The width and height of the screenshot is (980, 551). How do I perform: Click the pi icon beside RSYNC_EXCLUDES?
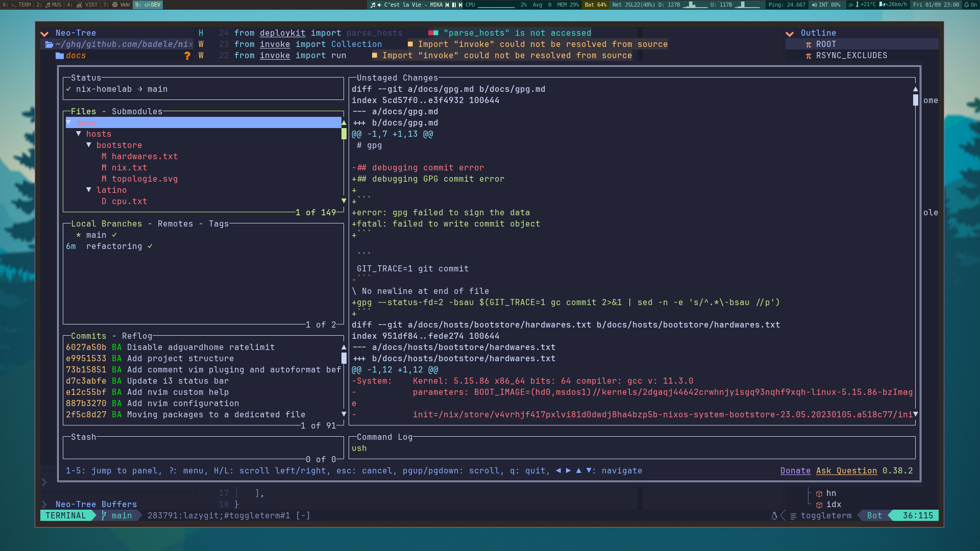click(808, 56)
